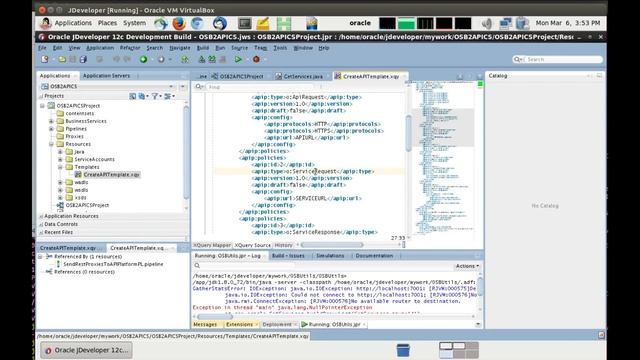Click the red Debug toolbar icon

tap(256, 60)
